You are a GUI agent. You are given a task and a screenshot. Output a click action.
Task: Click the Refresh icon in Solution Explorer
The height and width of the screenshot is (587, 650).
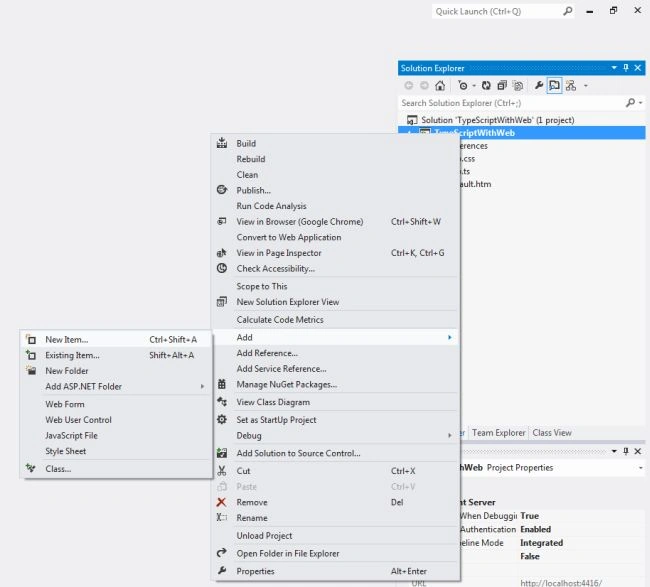pos(486,86)
